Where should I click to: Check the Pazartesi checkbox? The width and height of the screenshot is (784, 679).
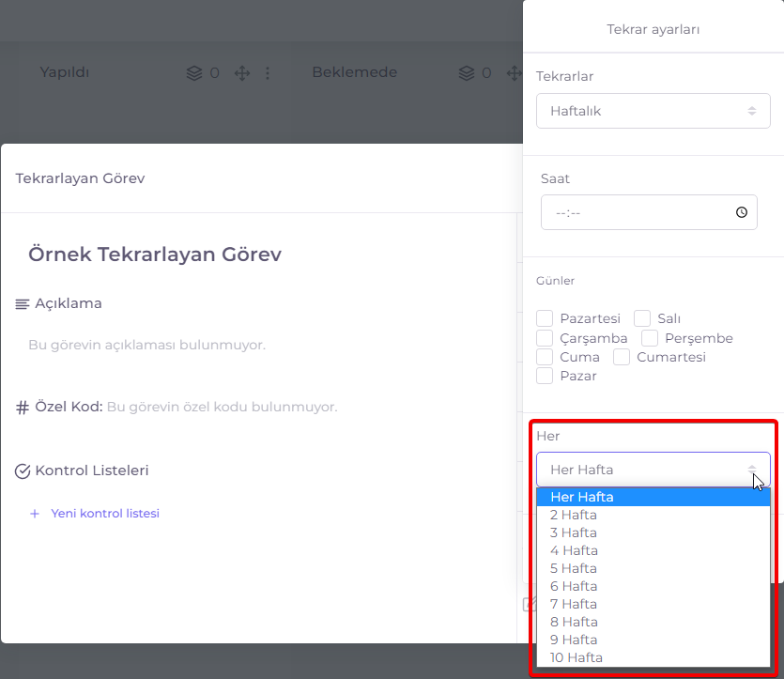[x=545, y=318]
